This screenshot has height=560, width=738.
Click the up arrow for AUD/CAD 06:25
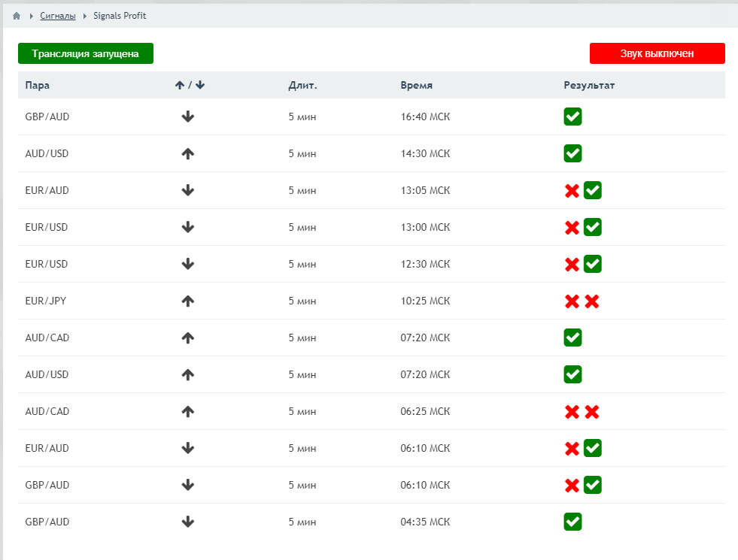pos(188,411)
